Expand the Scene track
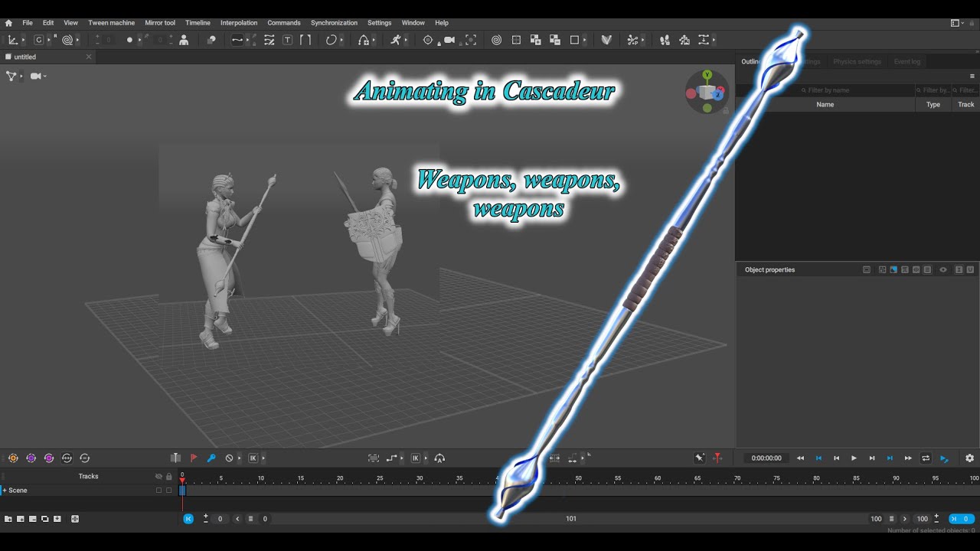 click(4, 491)
